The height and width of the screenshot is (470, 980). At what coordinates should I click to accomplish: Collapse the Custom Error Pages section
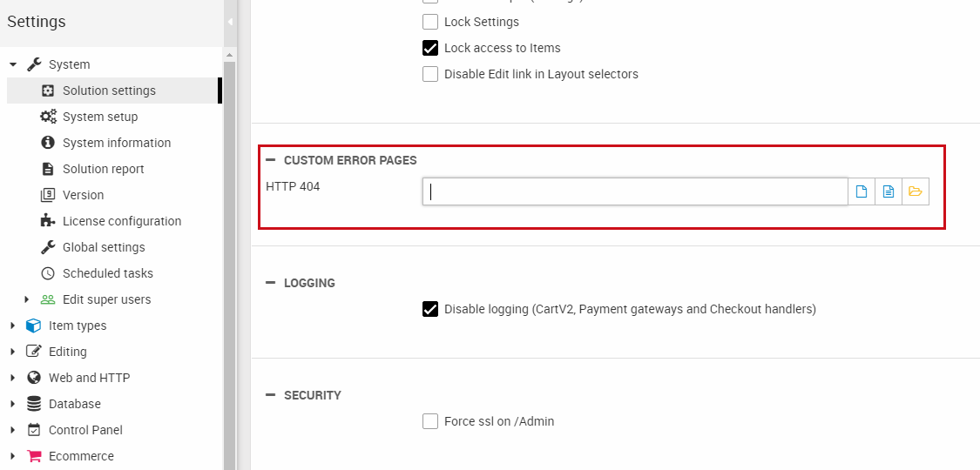271,160
